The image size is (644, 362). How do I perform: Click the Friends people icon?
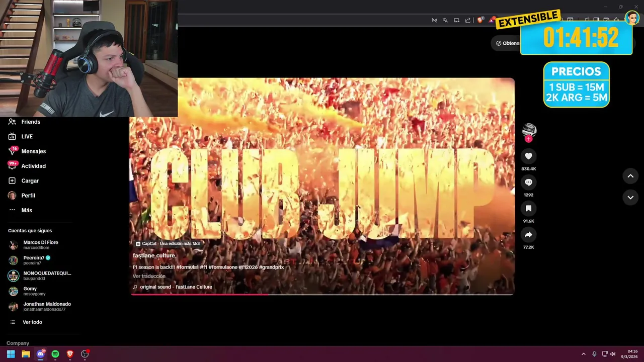(12, 122)
